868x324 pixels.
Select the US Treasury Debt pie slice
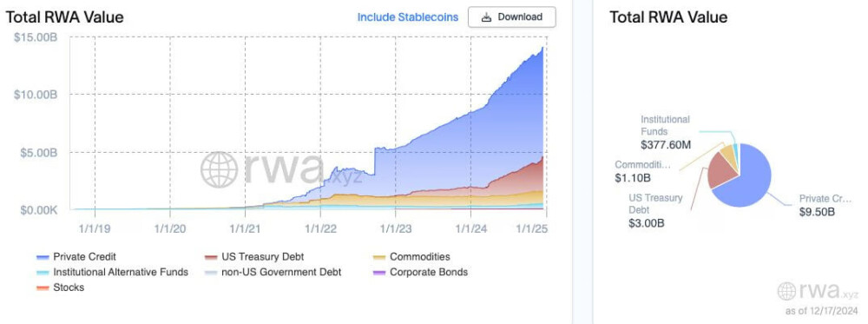[x=722, y=170]
